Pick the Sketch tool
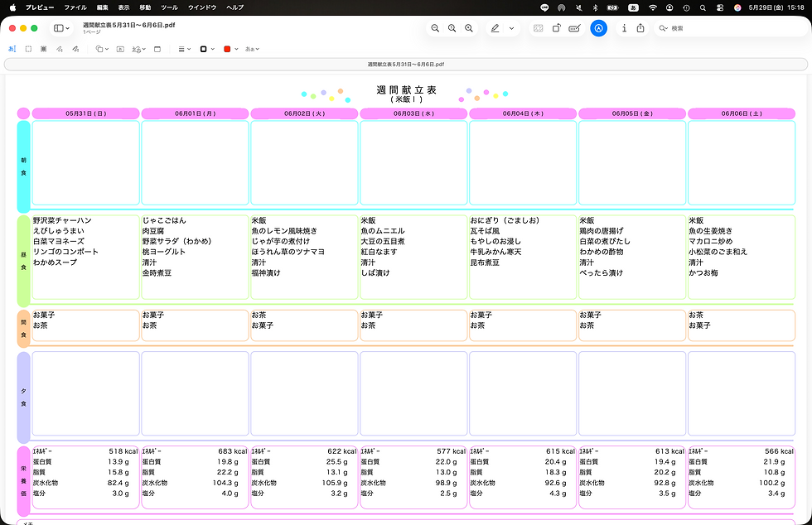The width and height of the screenshot is (812, 525). tap(60, 49)
